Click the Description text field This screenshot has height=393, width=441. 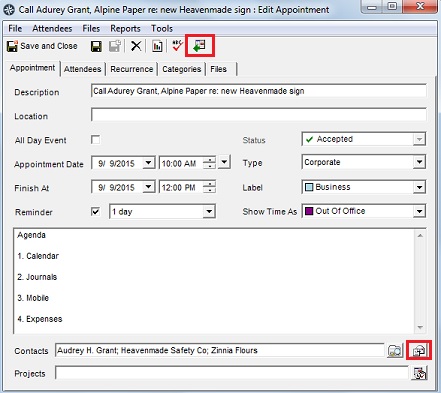[258, 91]
